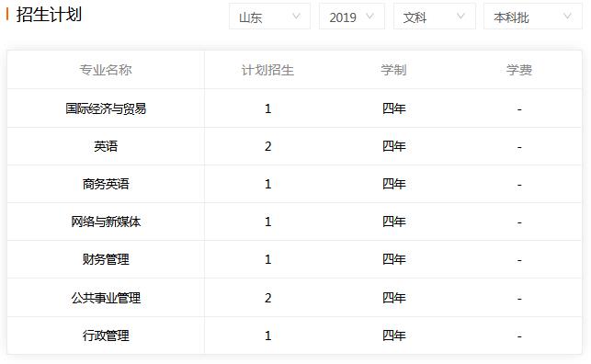Click the 专业名称 column header
The image size is (591, 364).
pyautogui.click(x=106, y=70)
